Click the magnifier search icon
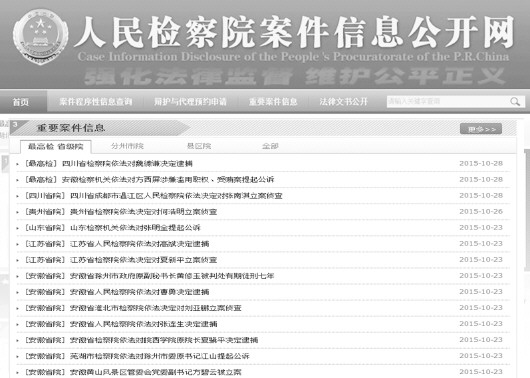The width and height of the screenshot is (530, 378). pos(515,101)
